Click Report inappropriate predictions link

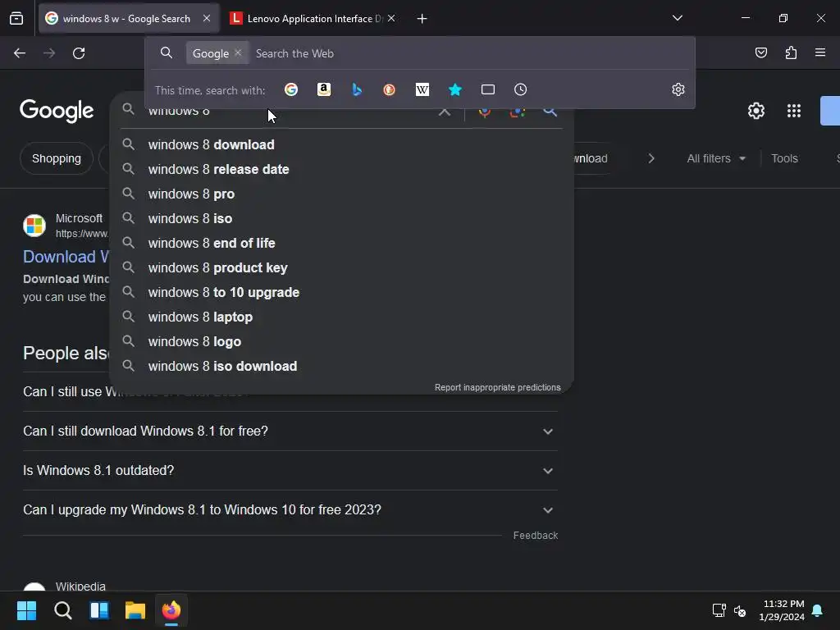click(x=498, y=387)
